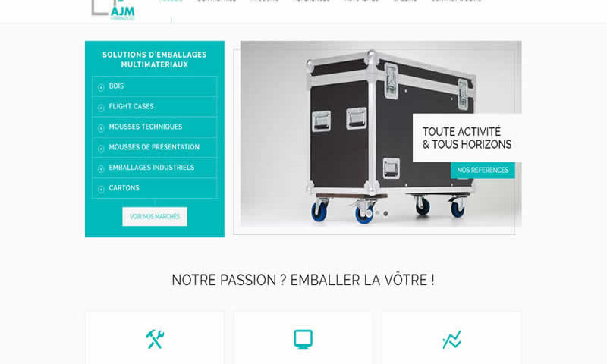Click the Notre passion ? Emballer la vôtre heading
This screenshot has width=607, height=364.
pyautogui.click(x=303, y=280)
